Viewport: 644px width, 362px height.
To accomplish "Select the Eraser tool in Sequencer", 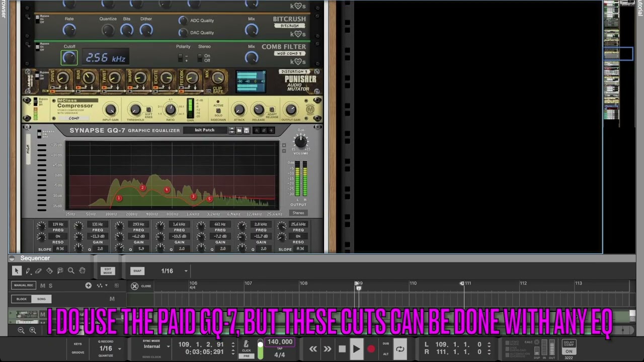I will pyautogui.click(x=38, y=270).
